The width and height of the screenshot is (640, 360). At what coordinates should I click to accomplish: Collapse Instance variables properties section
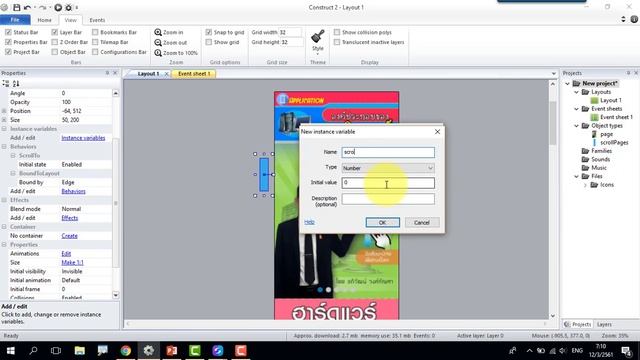4,129
